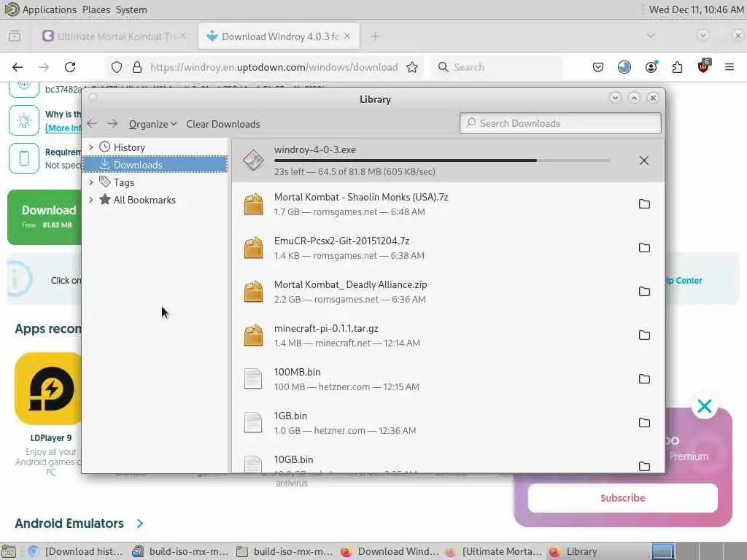Show Mortal Kombat_ Deadly Alliance.zip in folder
Screen dimensions: 747x560
[x=644, y=292]
